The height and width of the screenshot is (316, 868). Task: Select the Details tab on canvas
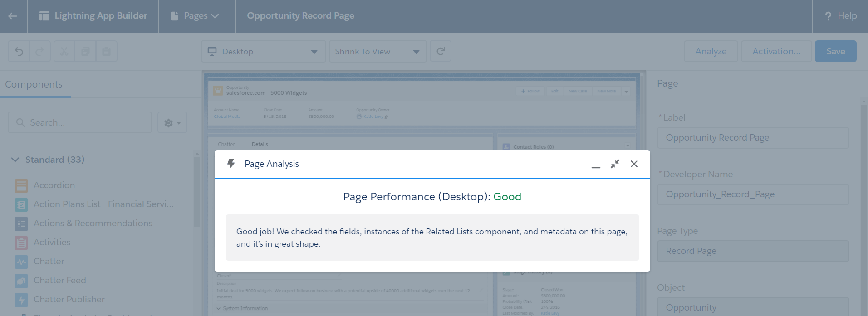[260, 144]
